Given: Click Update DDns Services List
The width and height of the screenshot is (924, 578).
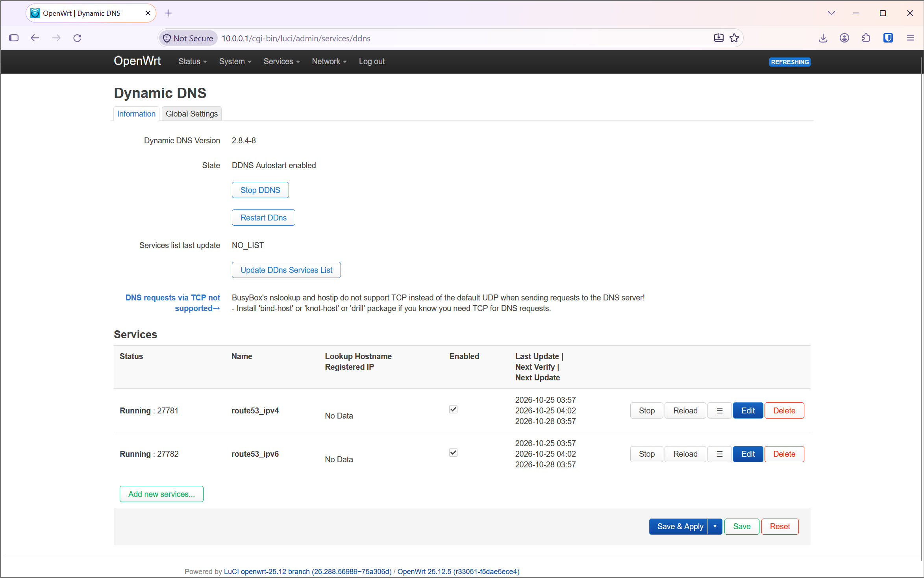Looking at the screenshot, I should point(286,270).
